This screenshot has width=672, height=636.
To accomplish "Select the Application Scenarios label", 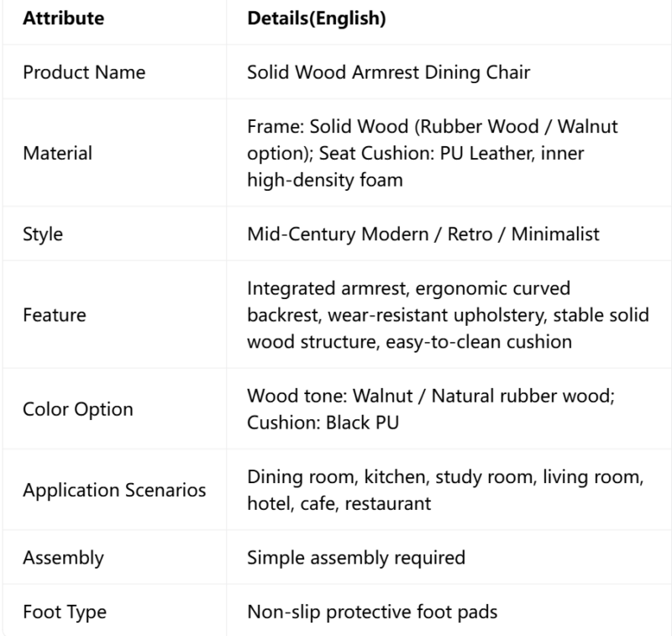I will click(x=114, y=490).
